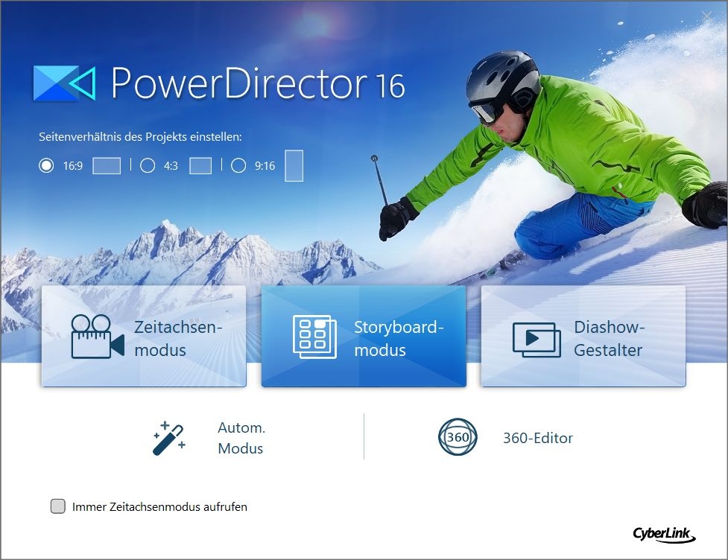The image size is (728, 560).
Task: Click the CyberLink logo
Action: [664, 534]
